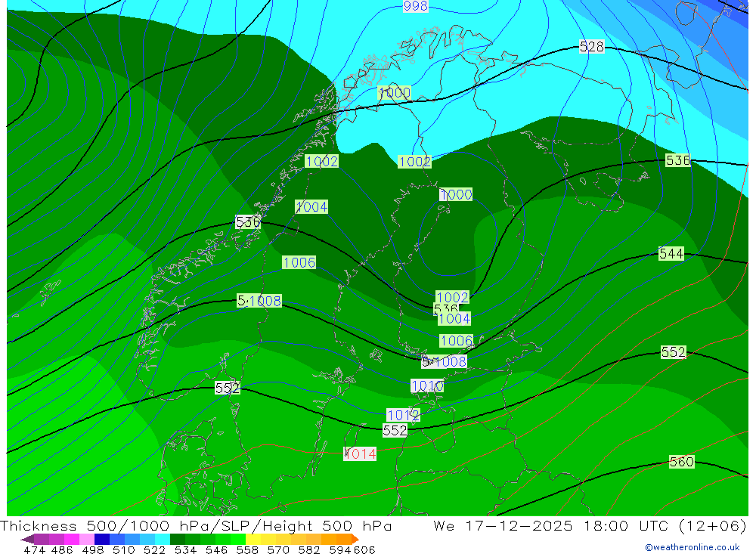756x554 pixels.
Task: Select the bright magenta legend swatch
Action: pyautogui.click(x=72, y=539)
